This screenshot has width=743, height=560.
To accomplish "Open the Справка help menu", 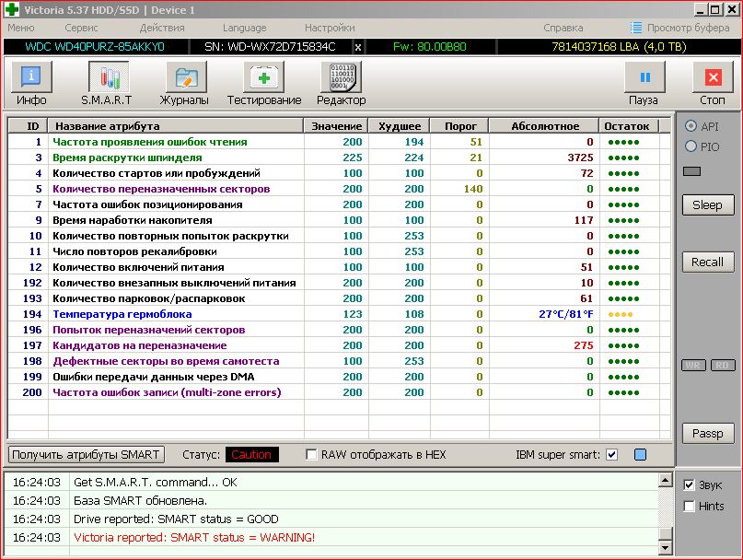I will (x=563, y=28).
